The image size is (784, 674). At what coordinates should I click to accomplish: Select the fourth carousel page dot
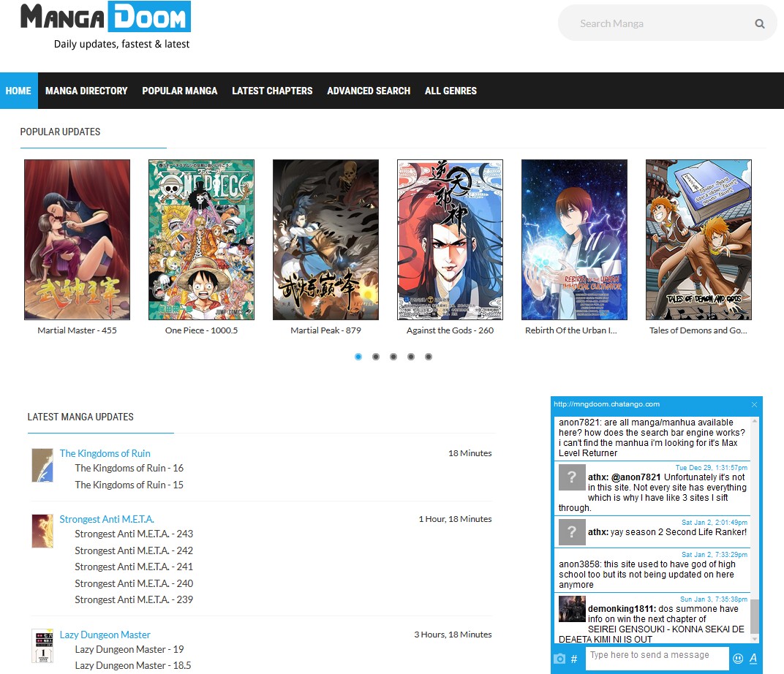pyautogui.click(x=411, y=357)
